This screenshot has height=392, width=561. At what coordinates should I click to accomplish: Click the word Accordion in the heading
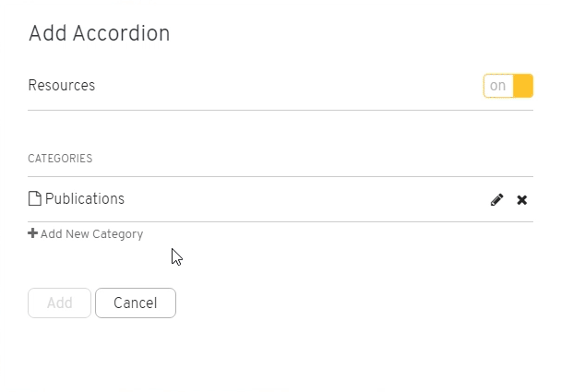121,33
